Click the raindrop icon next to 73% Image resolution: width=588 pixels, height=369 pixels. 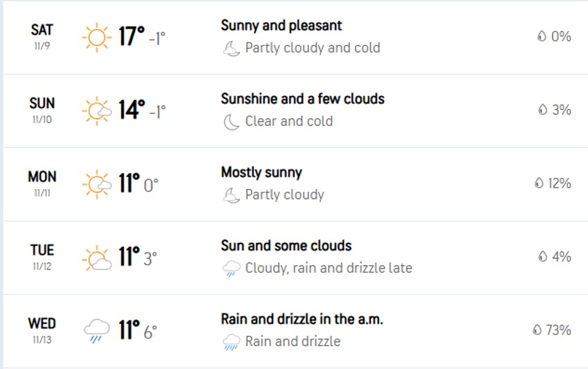coord(537,330)
